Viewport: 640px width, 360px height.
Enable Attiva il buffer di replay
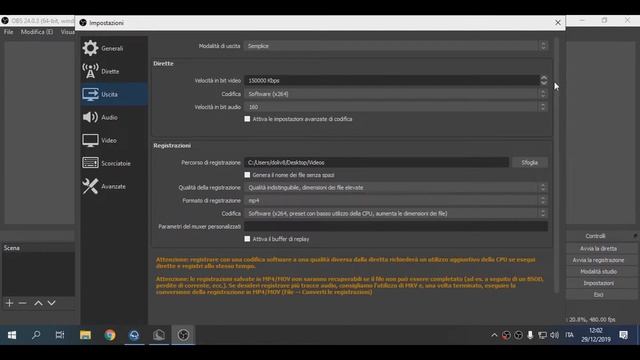click(247, 239)
